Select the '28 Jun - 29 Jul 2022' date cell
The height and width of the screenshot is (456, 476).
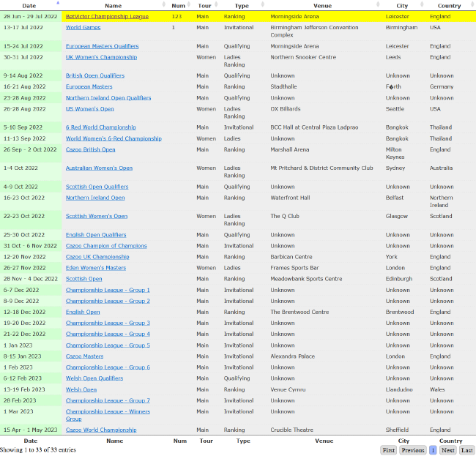click(31, 16)
